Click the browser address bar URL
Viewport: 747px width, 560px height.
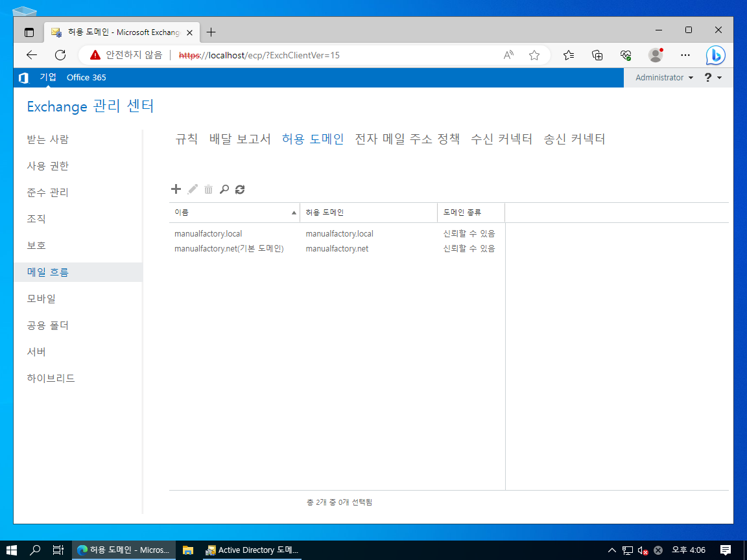[x=259, y=55]
